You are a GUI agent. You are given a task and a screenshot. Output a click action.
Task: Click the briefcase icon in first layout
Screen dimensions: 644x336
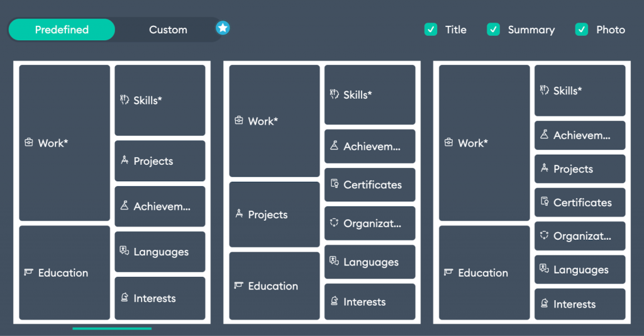point(28,143)
